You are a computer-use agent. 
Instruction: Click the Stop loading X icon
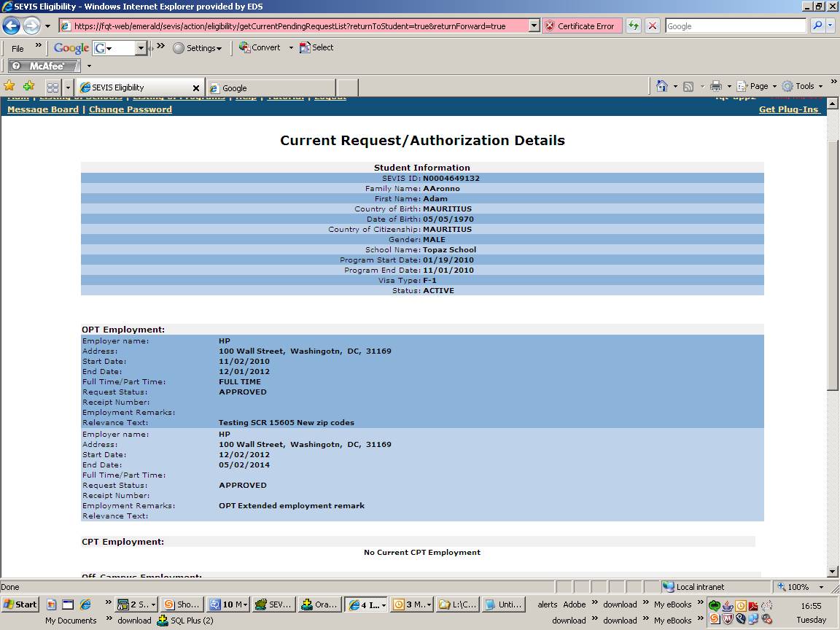653,26
